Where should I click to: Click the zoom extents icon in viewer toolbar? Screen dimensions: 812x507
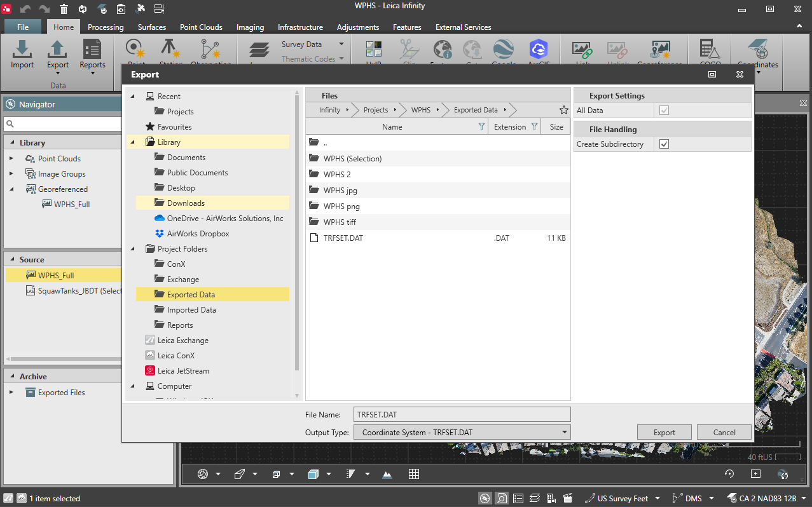[755, 474]
